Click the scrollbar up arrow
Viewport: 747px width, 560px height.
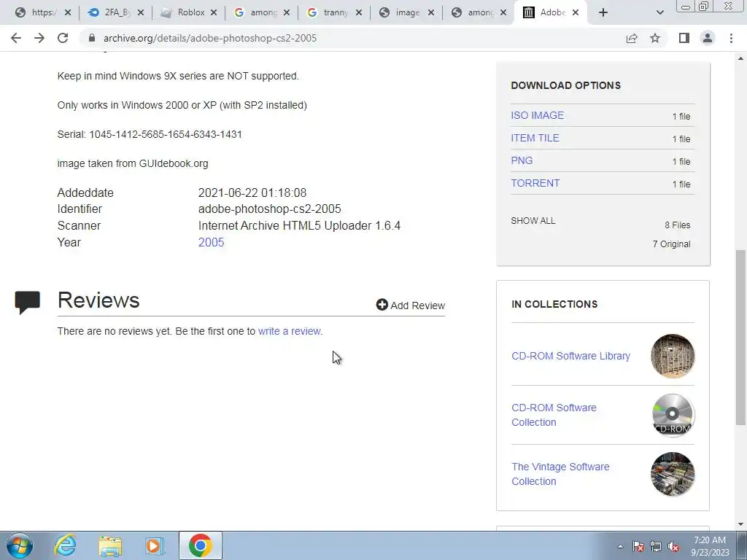740,58
